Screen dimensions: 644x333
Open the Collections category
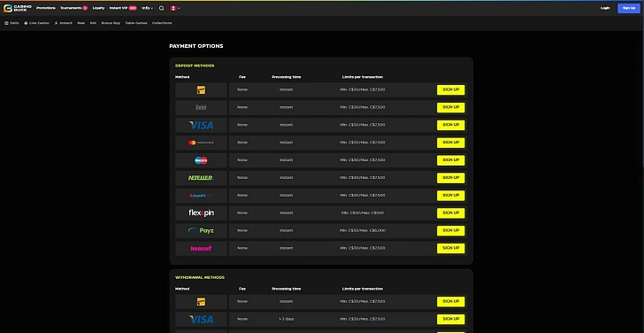(x=162, y=23)
